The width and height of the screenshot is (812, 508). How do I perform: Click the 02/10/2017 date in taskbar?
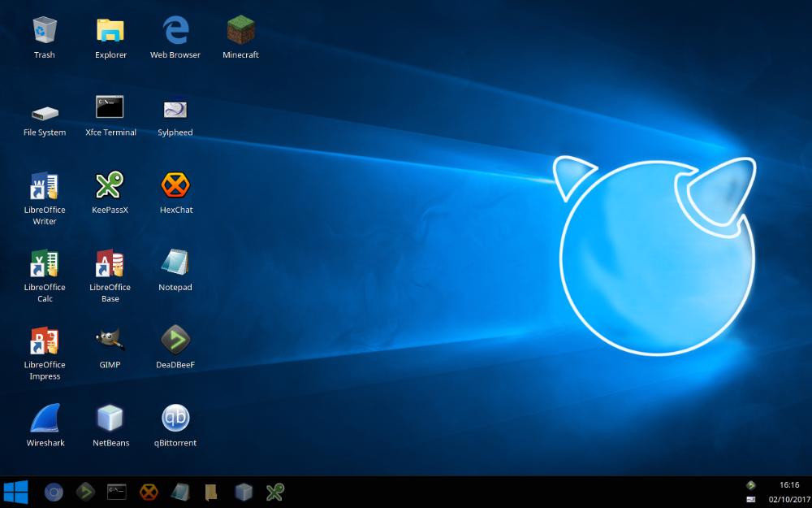[x=789, y=500]
